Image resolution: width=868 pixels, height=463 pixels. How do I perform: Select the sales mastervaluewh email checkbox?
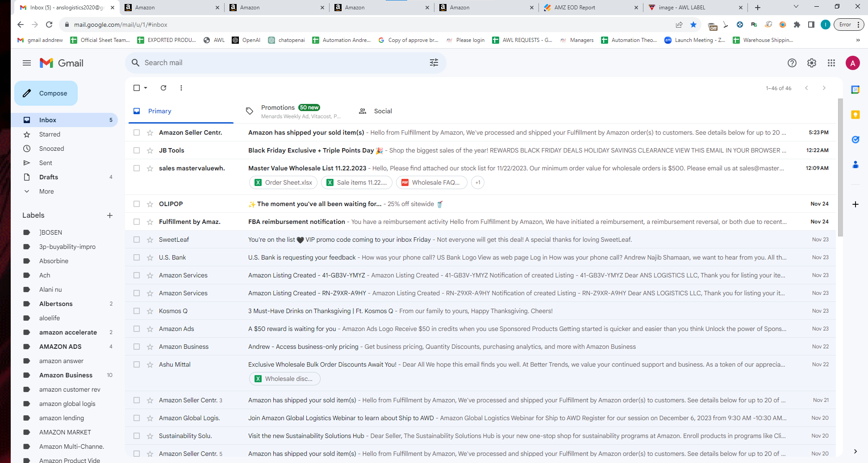(x=137, y=168)
